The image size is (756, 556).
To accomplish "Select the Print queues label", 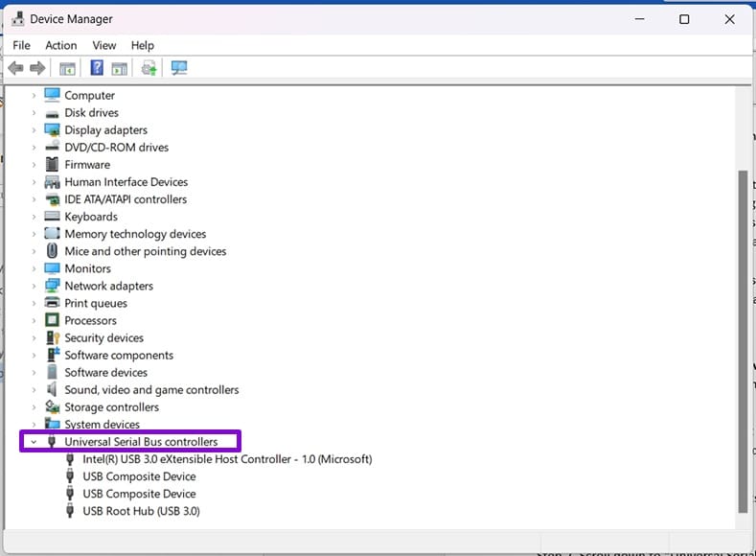I will pos(96,303).
